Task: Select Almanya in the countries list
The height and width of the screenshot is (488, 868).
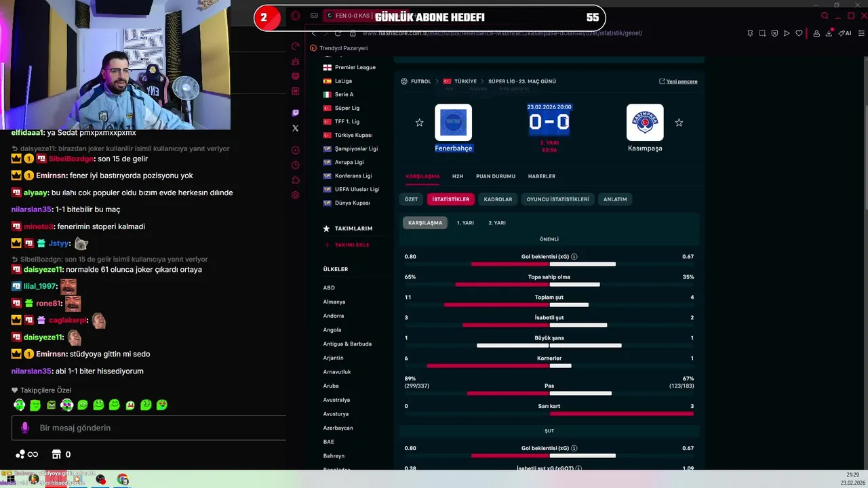Action: point(334,302)
